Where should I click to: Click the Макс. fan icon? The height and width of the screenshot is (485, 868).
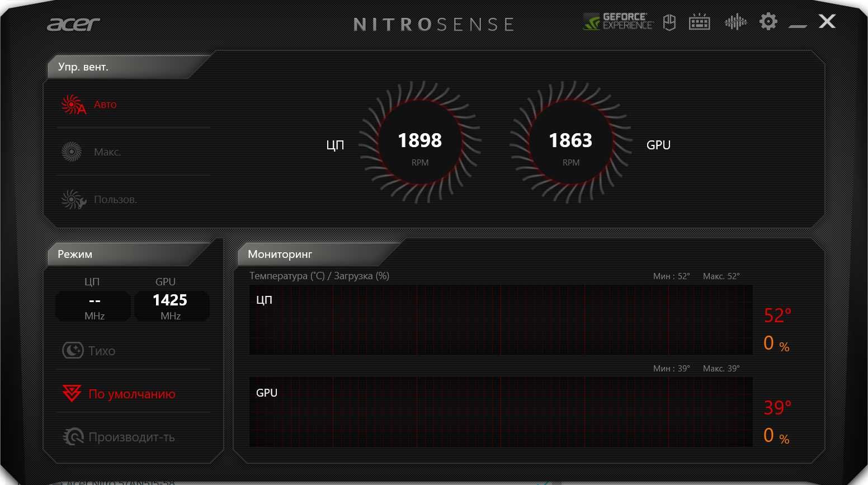[72, 152]
